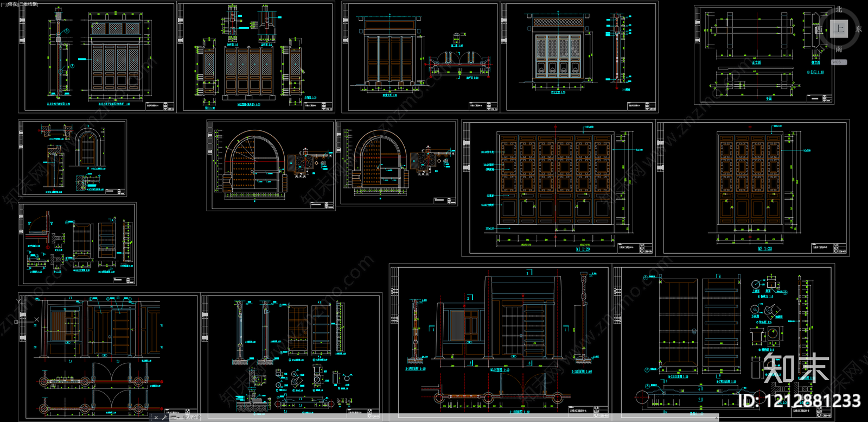Select the M1 1:20 drawing title
868x422 pixels.
pos(583,250)
